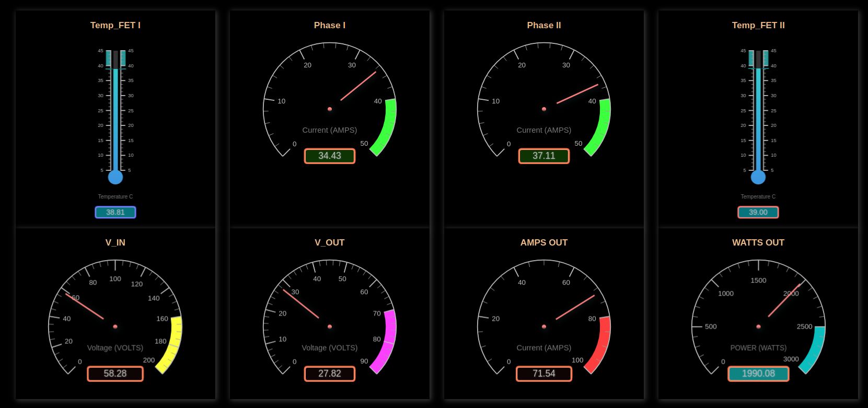The width and height of the screenshot is (868, 408).
Task: Click the needle of the WATTS OUT gauge
Action: (784, 300)
